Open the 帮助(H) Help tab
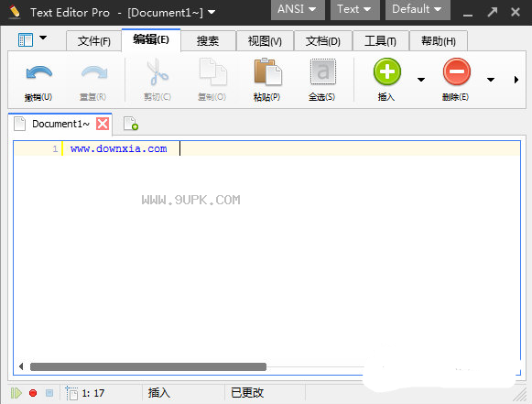 tap(439, 41)
